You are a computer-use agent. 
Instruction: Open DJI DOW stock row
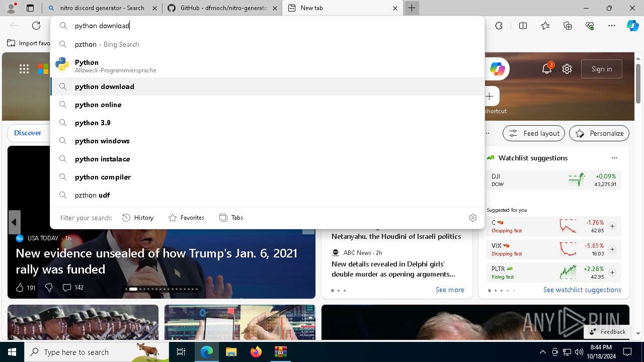tap(554, 180)
